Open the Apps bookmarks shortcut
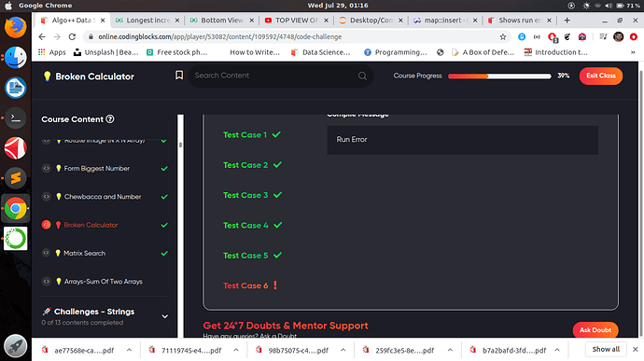The image size is (644, 361). [x=51, y=52]
